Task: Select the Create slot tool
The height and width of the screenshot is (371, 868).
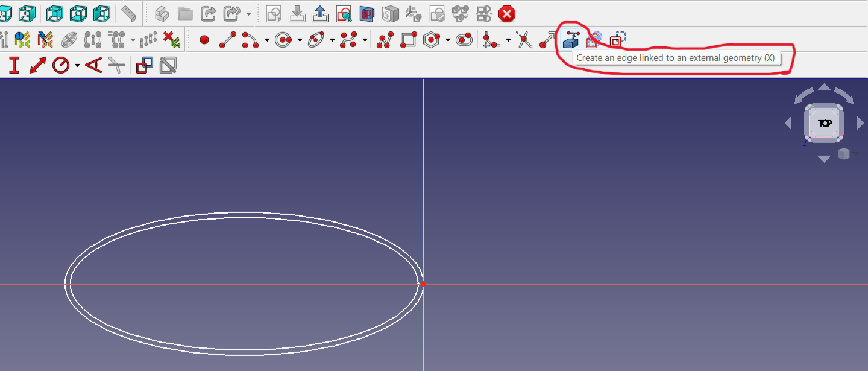Action: tap(463, 40)
